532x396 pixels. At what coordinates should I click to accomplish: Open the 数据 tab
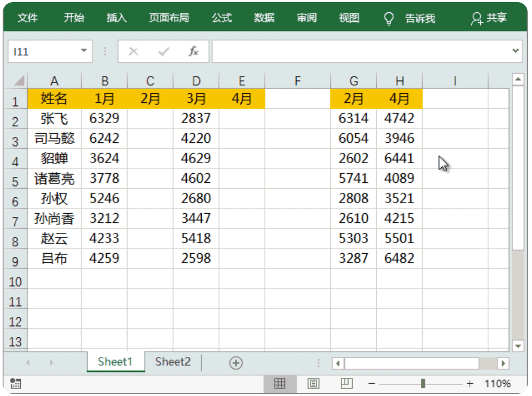pyautogui.click(x=264, y=18)
